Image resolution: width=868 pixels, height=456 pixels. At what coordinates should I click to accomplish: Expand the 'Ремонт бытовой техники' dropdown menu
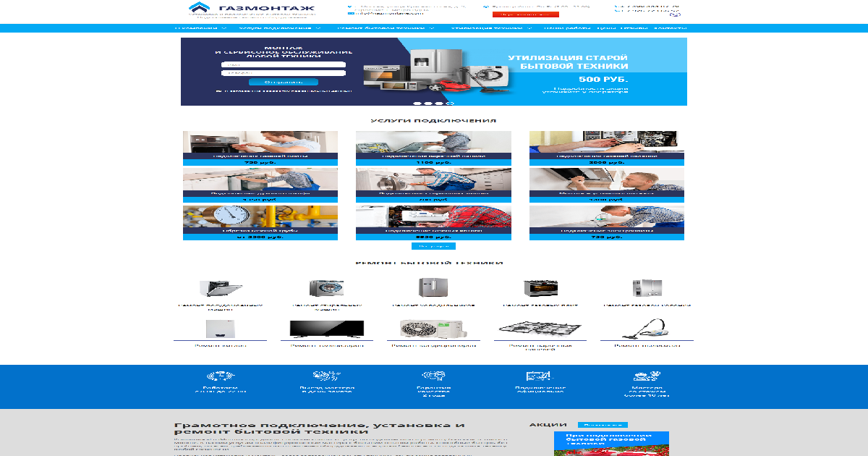(386, 28)
